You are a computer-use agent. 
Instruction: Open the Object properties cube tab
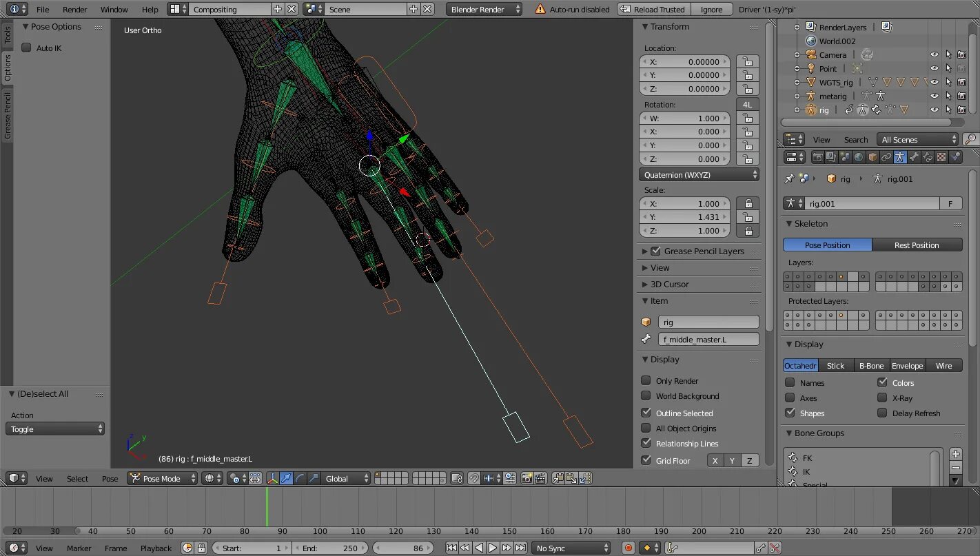point(872,157)
